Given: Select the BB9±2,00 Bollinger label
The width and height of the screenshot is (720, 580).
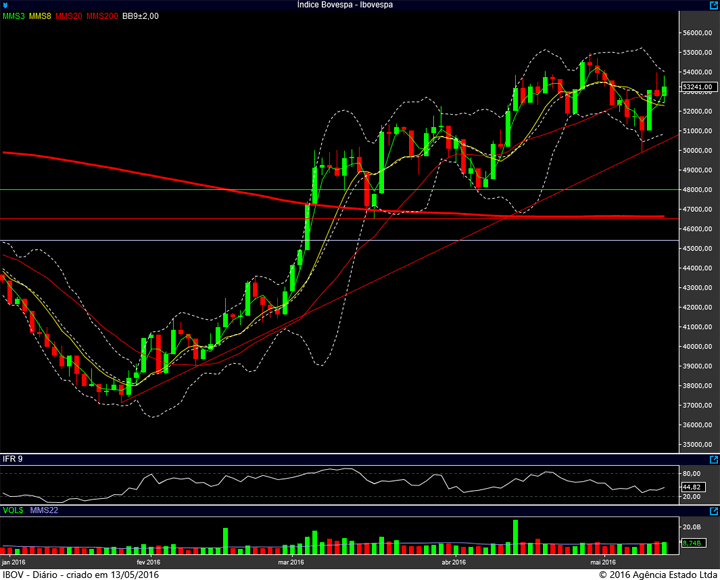Looking at the screenshot, I should pos(141,16).
